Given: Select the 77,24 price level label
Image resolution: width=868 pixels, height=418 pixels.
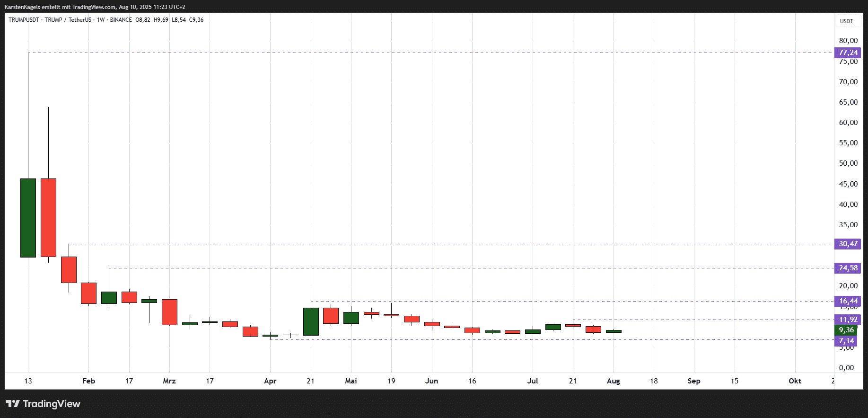Looking at the screenshot, I should [848, 53].
